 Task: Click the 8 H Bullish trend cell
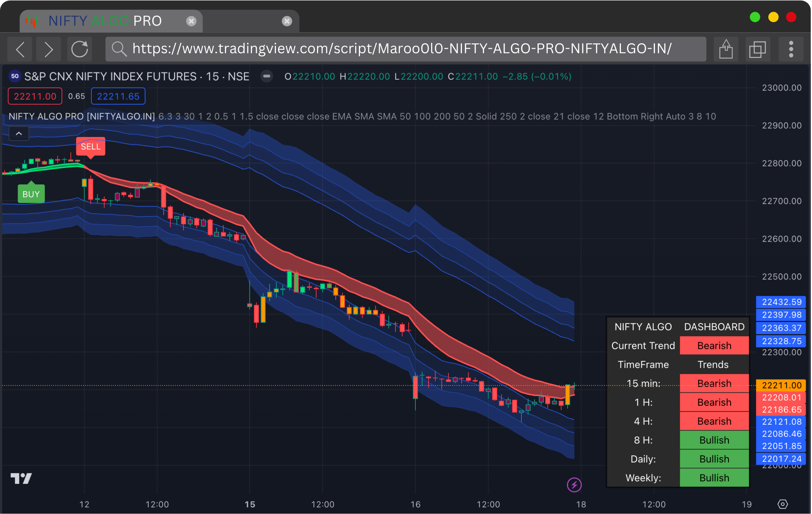click(x=714, y=440)
